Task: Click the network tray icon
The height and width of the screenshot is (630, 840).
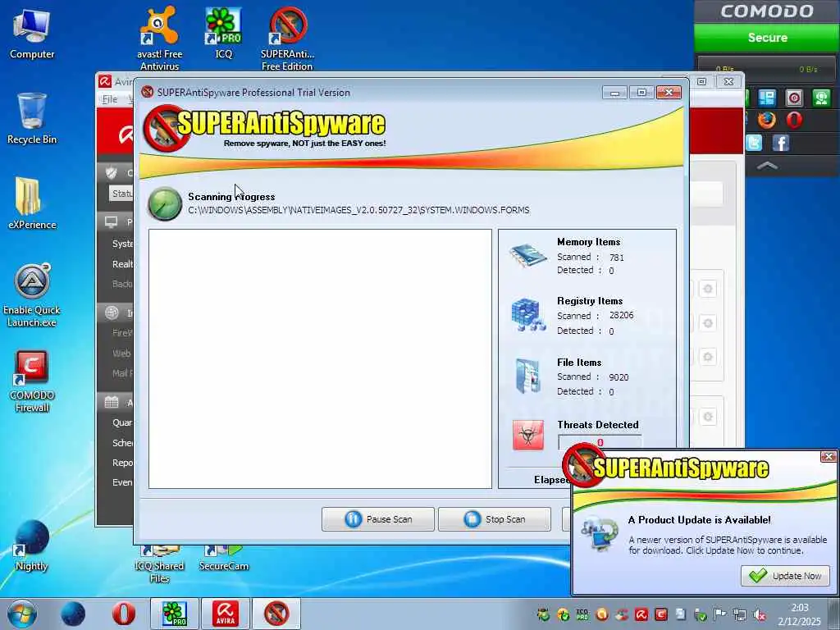Action: [740, 614]
